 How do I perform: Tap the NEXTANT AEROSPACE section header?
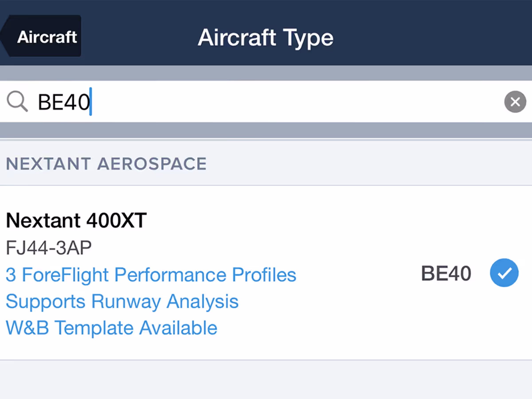click(x=106, y=164)
